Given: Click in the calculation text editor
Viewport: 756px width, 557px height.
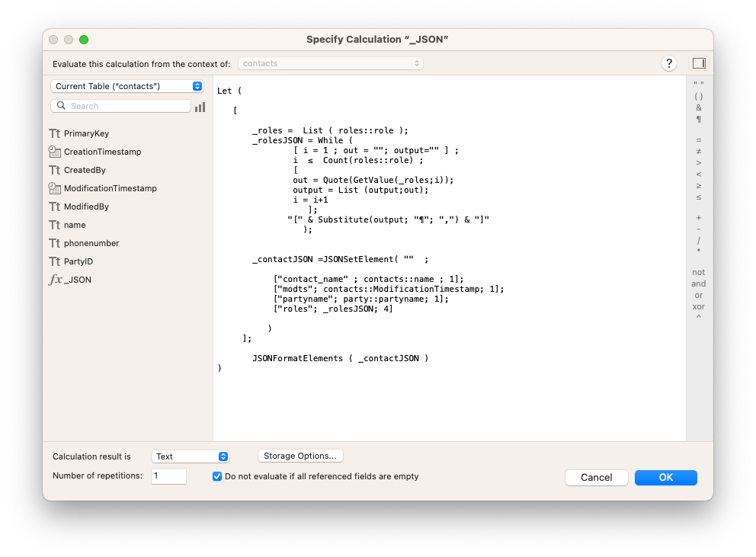Looking at the screenshot, I should pyautogui.click(x=450, y=258).
